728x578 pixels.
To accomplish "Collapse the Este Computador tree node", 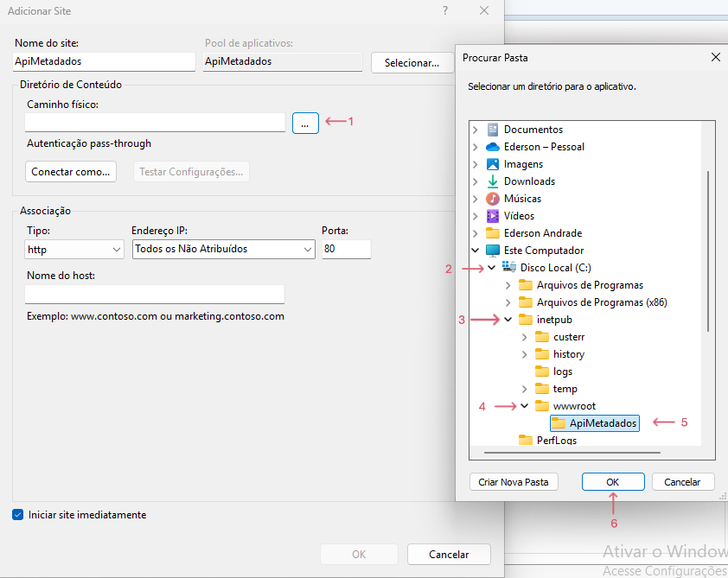I will 476,251.
